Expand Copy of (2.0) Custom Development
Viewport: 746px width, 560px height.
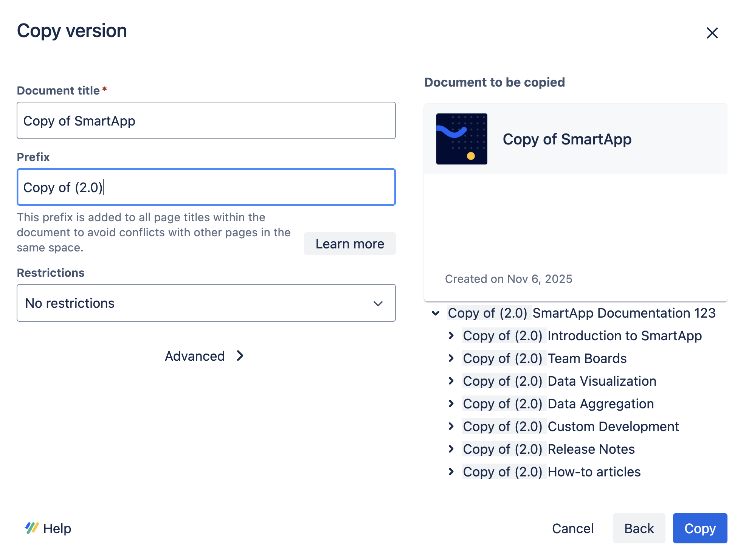pos(451,427)
